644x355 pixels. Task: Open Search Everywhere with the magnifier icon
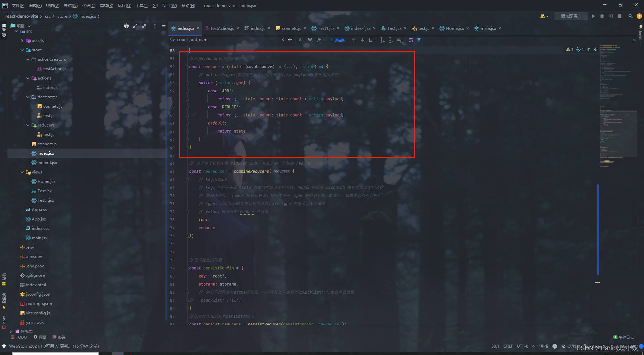pyautogui.click(x=630, y=16)
